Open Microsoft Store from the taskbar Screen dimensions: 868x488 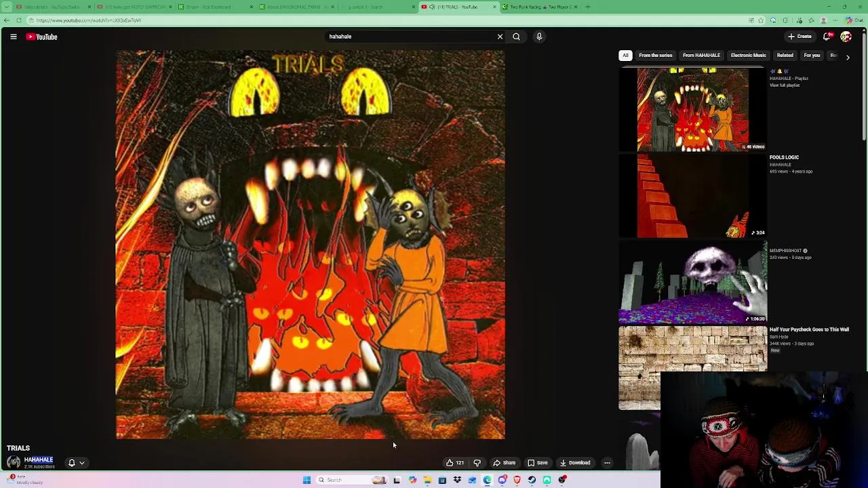point(442,480)
